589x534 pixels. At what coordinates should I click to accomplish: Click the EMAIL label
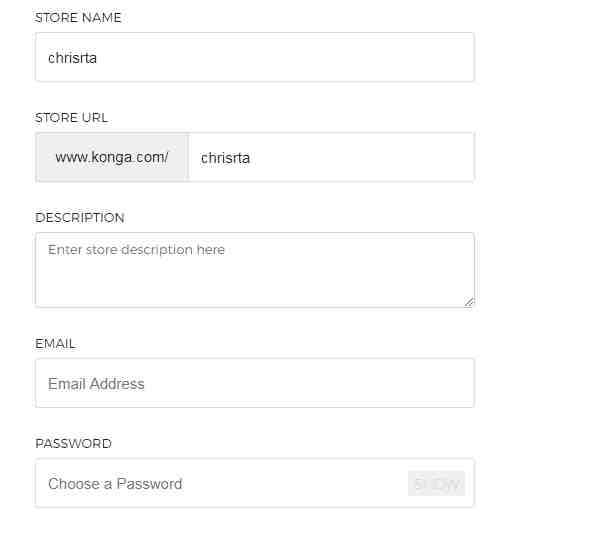coord(55,344)
